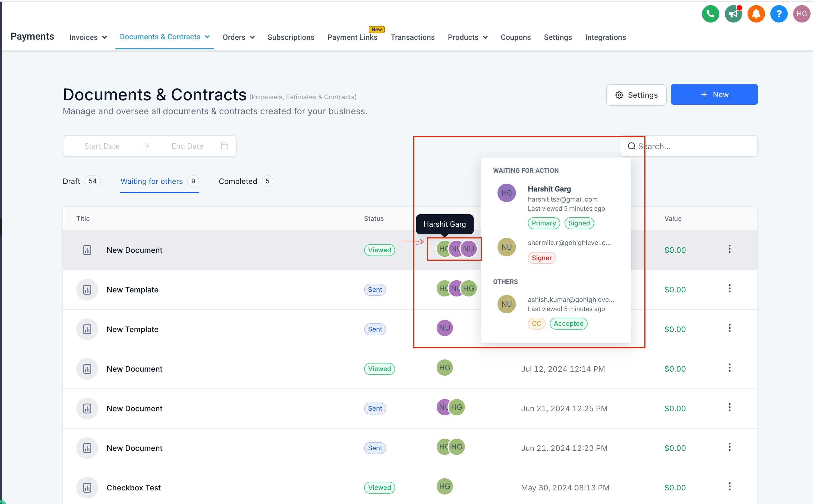Open the three-dot menu for Checkbox Test

tap(729, 487)
